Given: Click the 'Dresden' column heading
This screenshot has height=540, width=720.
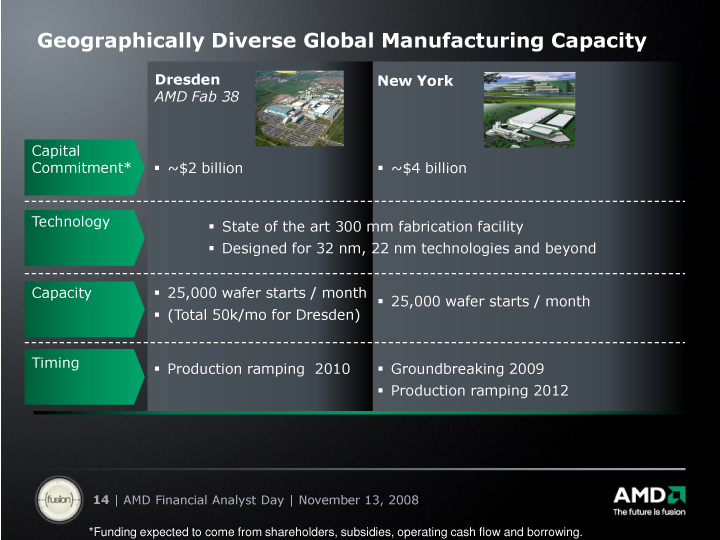Looking at the screenshot, I should point(187,79).
